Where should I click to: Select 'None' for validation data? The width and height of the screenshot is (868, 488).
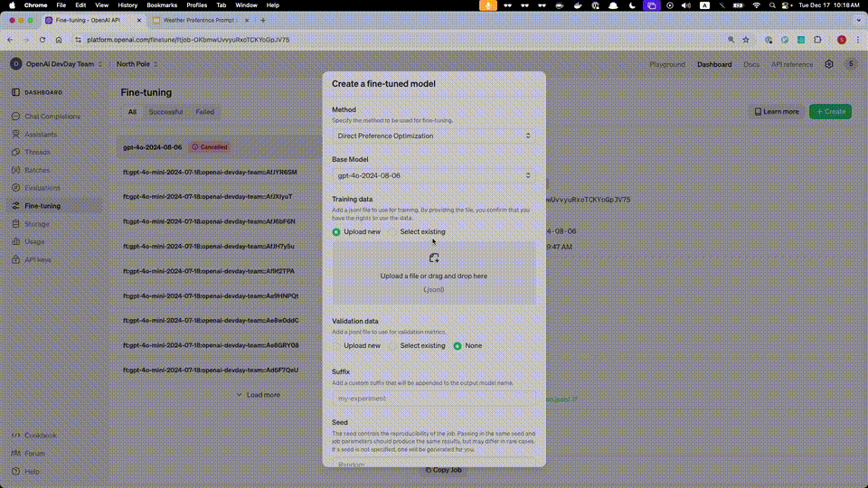point(458,345)
